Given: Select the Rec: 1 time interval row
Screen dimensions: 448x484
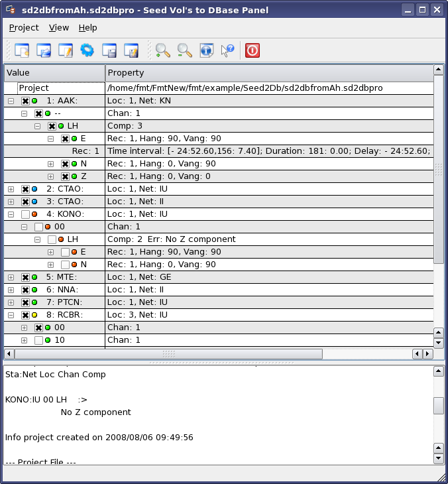Looking at the screenshot, I should coord(219,151).
